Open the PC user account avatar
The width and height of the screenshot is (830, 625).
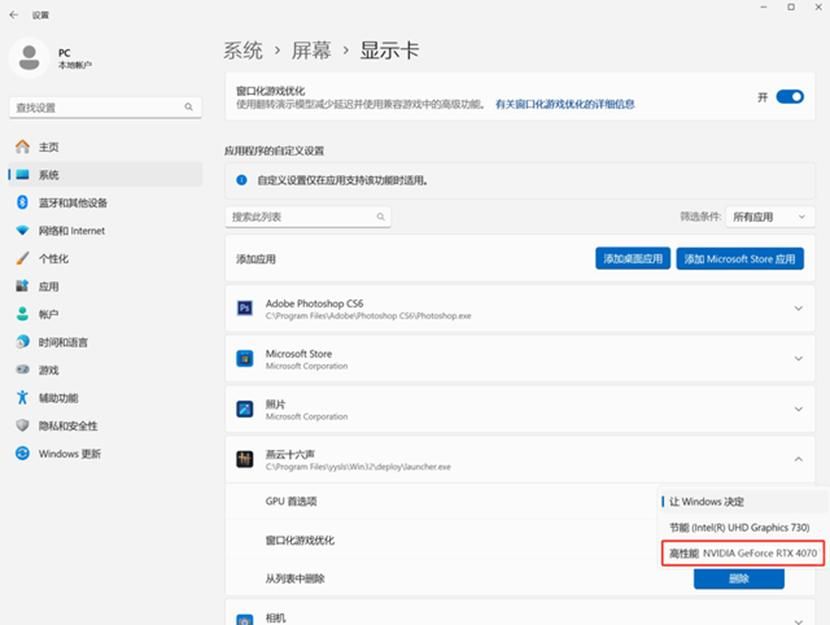[x=29, y=58]
